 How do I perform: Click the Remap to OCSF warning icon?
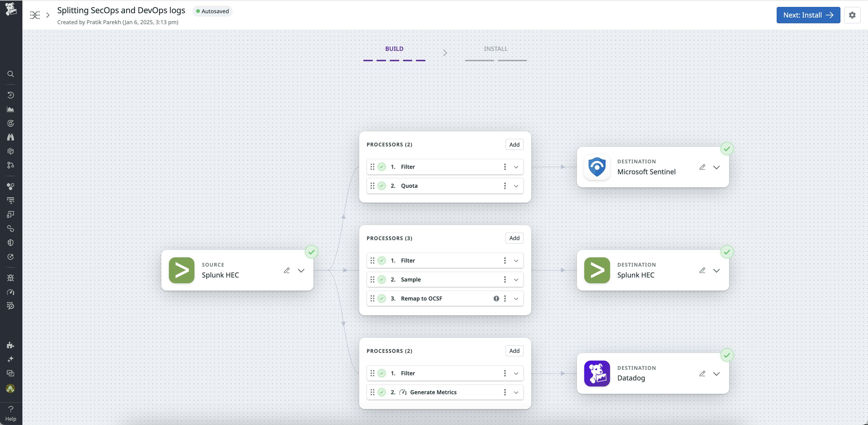click(496, 298)
